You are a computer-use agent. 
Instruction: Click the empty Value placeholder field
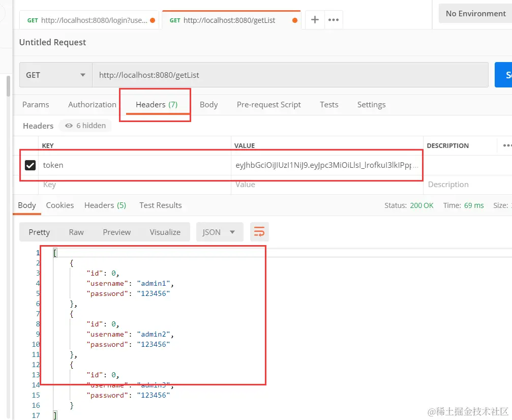327,185
